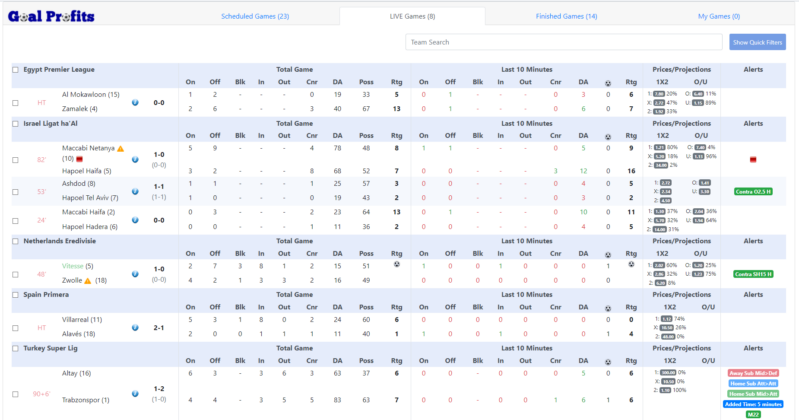Click red card alert for Maccabi Netanya game
This screenshot has height=420, width=799.
[753, 160]
